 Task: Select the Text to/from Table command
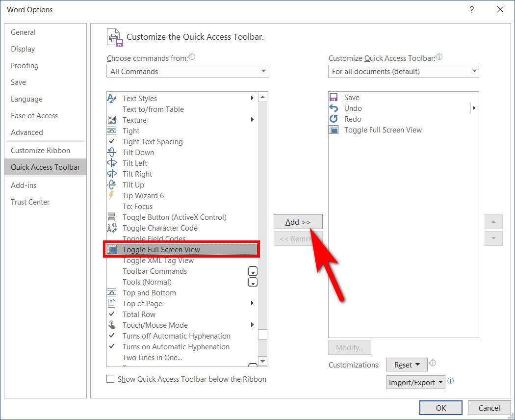pyautogui.click(x=182, y=109)
